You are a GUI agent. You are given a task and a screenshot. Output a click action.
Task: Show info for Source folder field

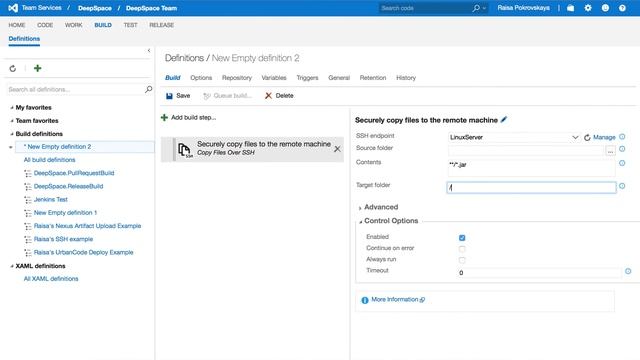pyautogui.click(x=622, y=149)
